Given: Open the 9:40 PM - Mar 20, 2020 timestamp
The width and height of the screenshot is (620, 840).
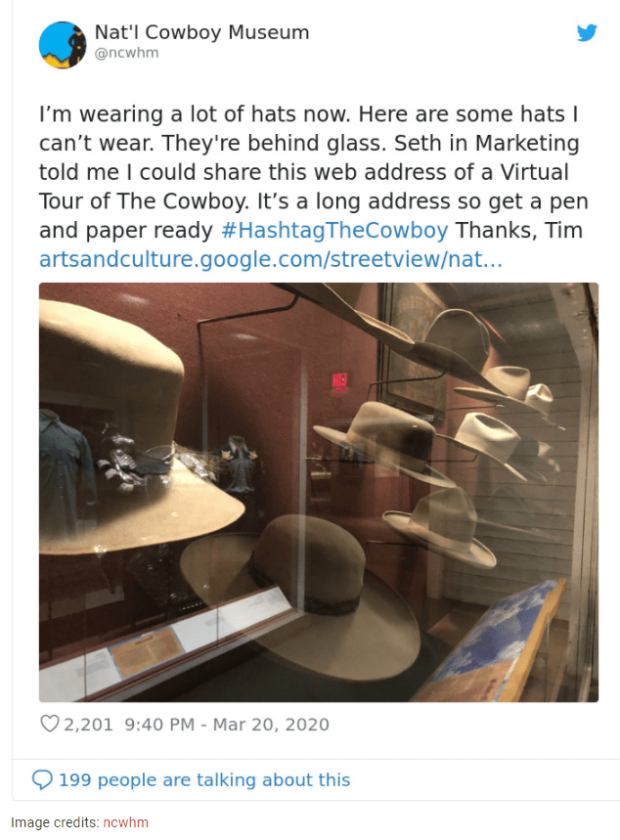Looking at the screenshot, I should point(227,725).
